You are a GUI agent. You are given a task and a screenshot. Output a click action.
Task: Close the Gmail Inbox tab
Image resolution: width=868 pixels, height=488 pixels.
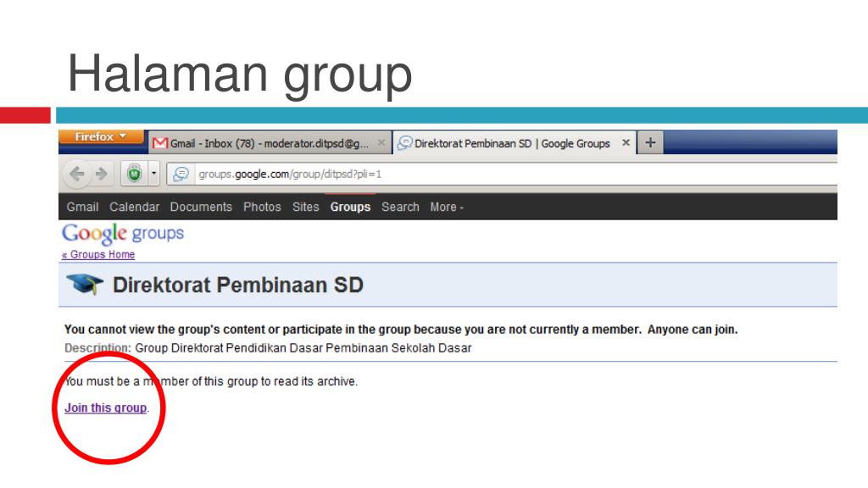click(381, 142)
